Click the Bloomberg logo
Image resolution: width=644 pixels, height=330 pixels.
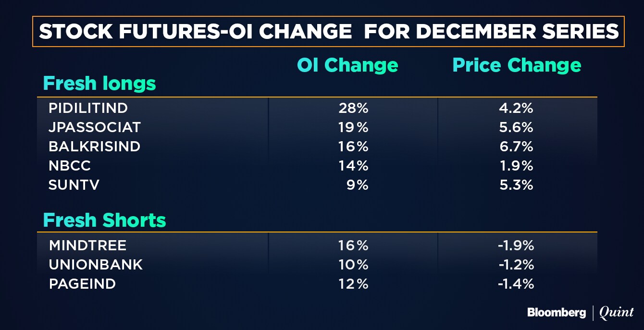(x=557, y=313)
